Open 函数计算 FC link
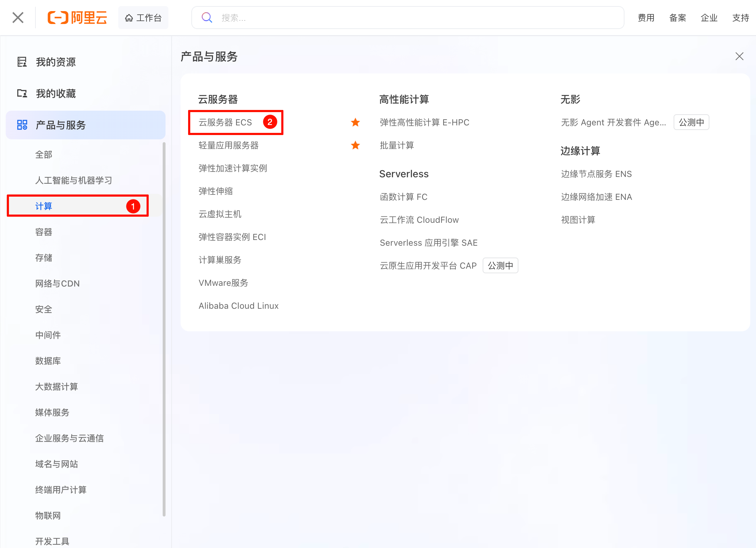This screenshot has width=756, height=548. [403, 197]
